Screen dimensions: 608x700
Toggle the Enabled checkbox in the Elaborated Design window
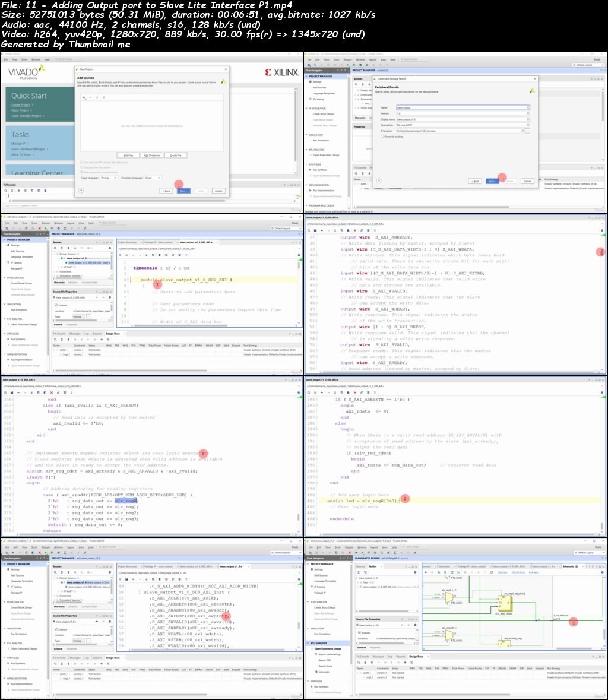(359, 632)
